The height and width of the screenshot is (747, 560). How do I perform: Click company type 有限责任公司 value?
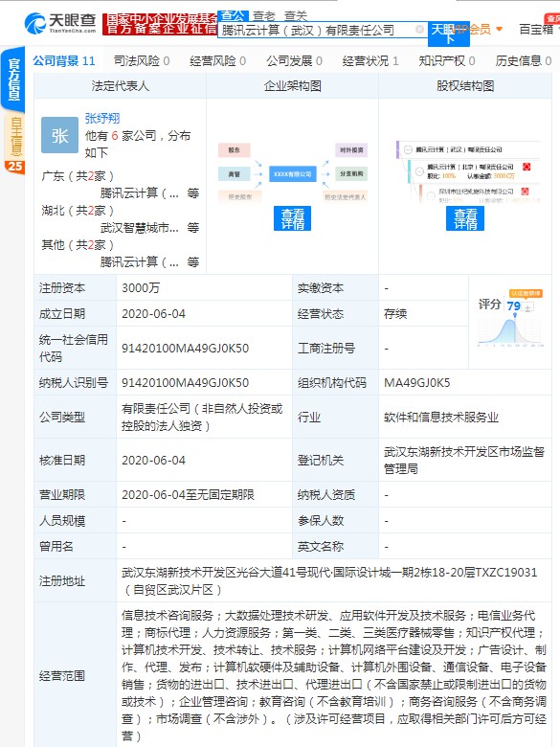point(202,417)
